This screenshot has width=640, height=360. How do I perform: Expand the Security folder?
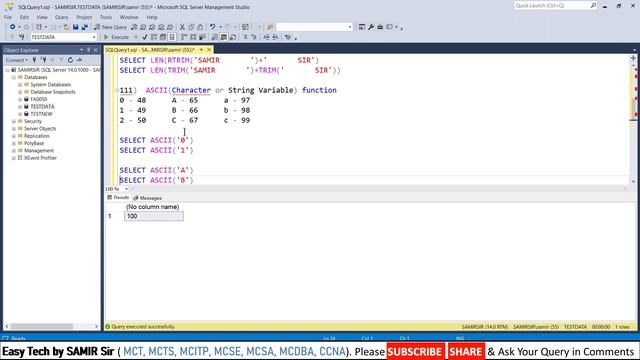tap(13, 121)
